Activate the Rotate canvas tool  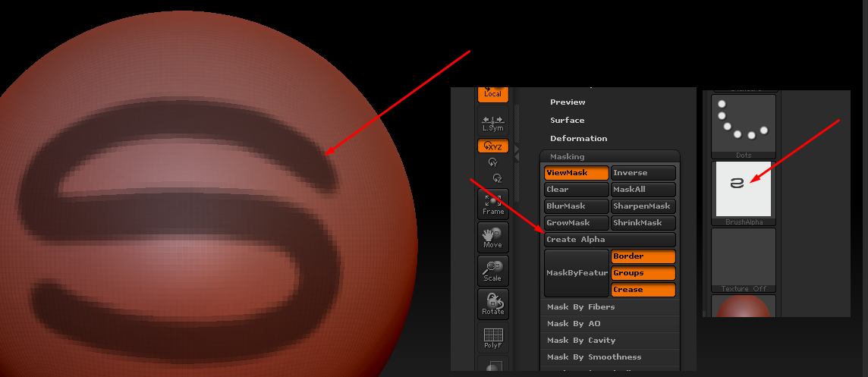click(492, 304)
